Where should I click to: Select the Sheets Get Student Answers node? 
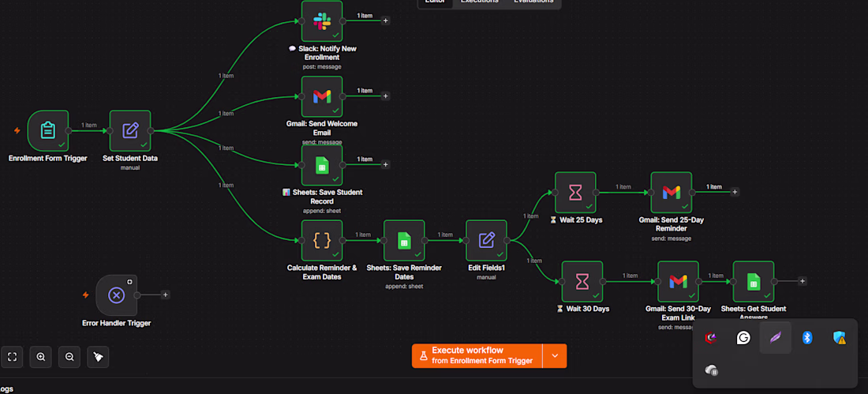pyautogui.click(x=754, y=282)
